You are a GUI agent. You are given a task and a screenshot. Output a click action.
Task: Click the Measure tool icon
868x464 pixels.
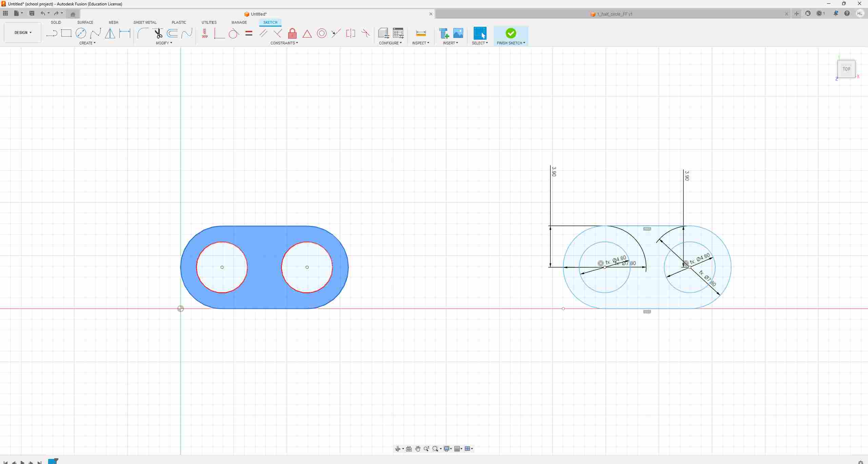coord(421,33)
